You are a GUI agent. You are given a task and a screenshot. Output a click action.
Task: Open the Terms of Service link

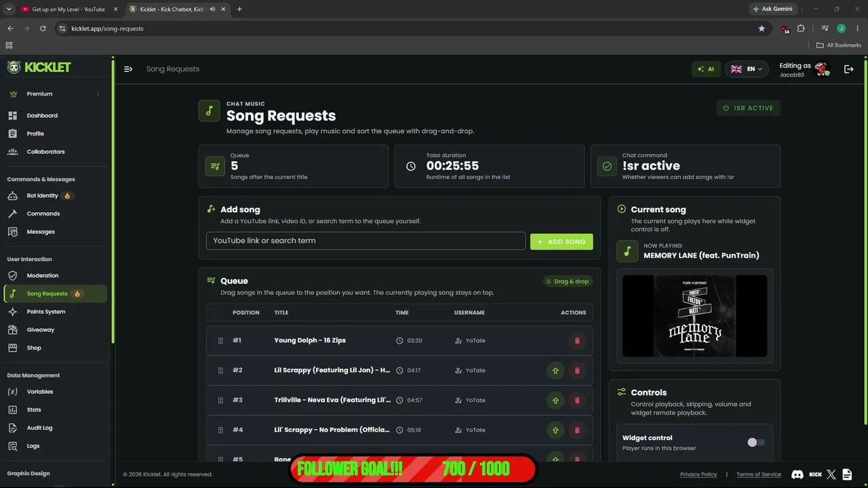759,474
